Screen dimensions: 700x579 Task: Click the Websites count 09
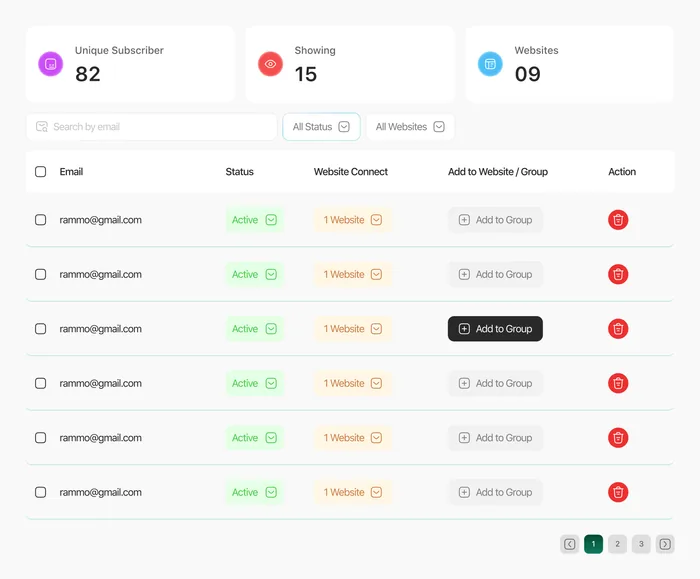click(x=528, y=74)
